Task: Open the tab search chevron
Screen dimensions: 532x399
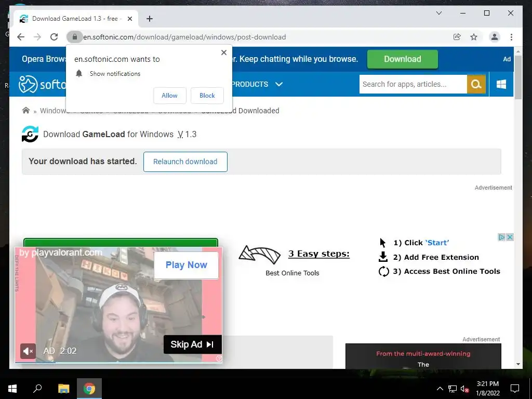Action: pyautogui.click(x=438, y=13)
